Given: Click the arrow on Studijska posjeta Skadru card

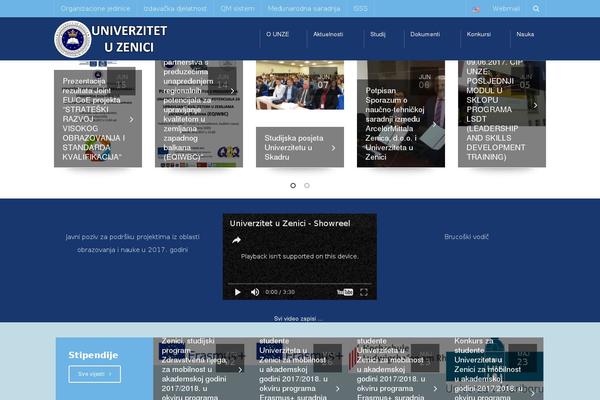Looking at the screenshot, I should (x=333, y=148).
